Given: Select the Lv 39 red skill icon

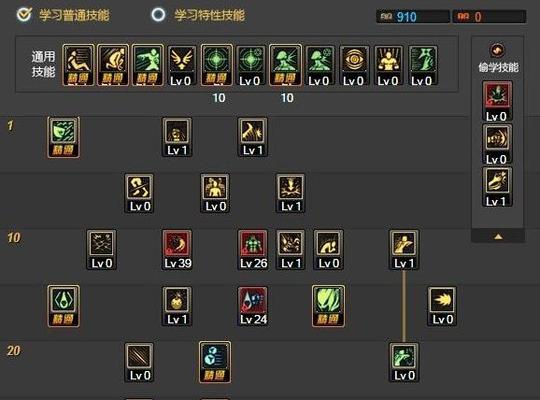Looking at the screenshot, I should (177, 250).
